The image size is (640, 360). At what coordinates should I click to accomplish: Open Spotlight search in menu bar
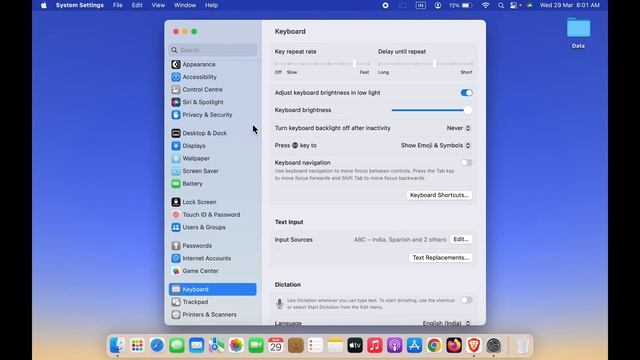(x=501, y=5)
